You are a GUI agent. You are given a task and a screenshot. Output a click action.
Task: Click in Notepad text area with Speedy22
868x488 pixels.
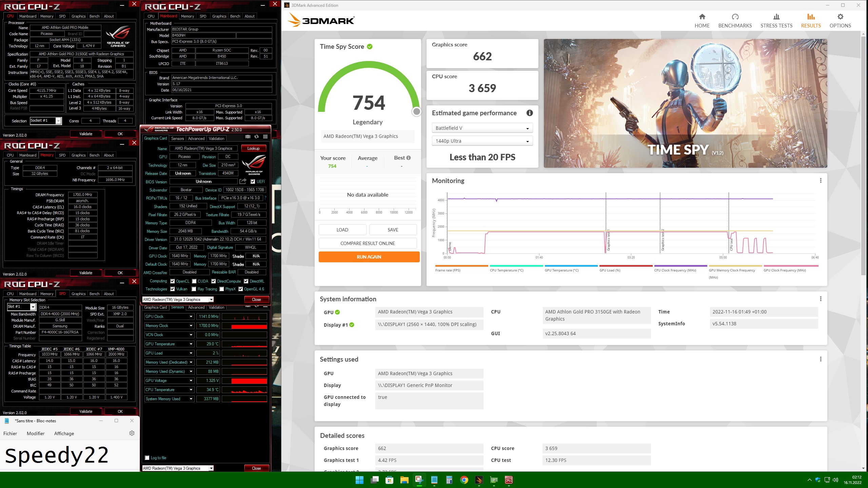coord(70,455)
